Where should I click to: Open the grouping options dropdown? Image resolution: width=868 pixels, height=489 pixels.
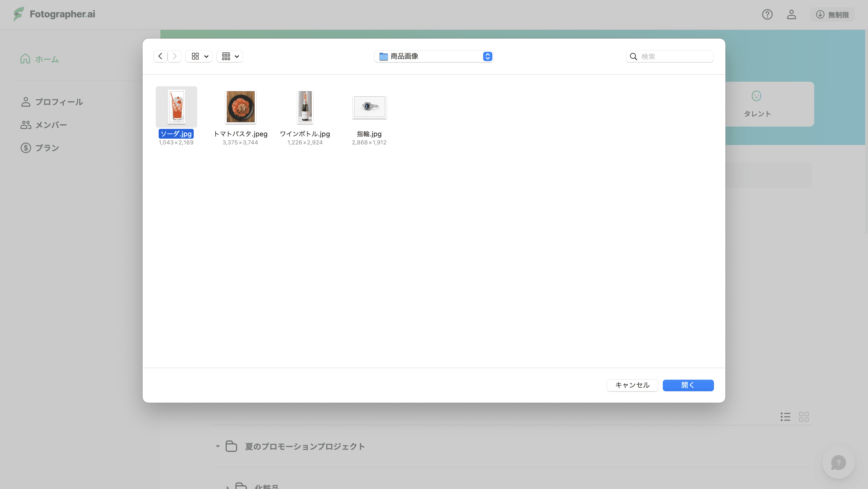(230, 56)
